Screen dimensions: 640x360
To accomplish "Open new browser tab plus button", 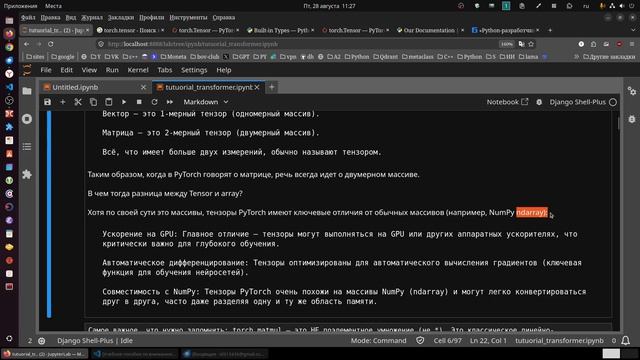I will [x=550, y=30].
